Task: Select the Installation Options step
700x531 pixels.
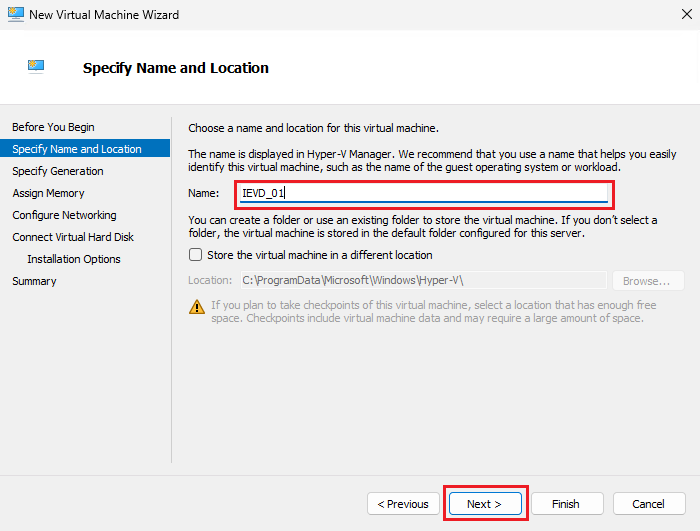Action: pos(74,259)
